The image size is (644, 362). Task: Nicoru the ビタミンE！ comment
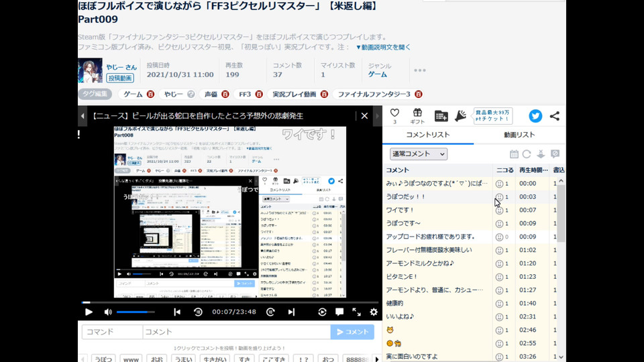pos(499,277)
